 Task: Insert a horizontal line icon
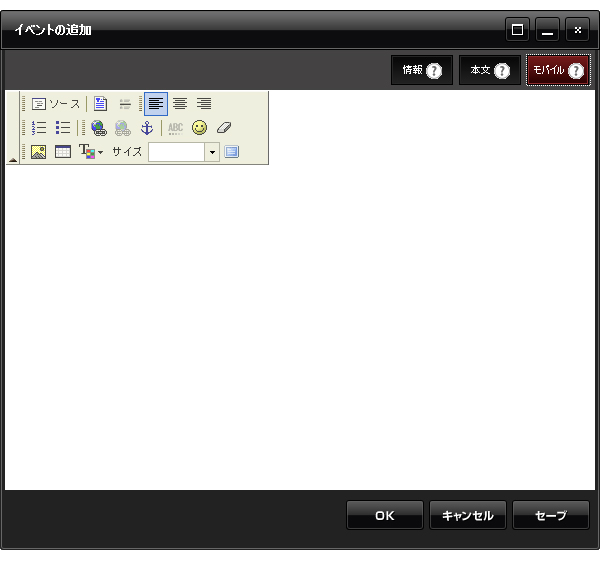click(125, 104)
